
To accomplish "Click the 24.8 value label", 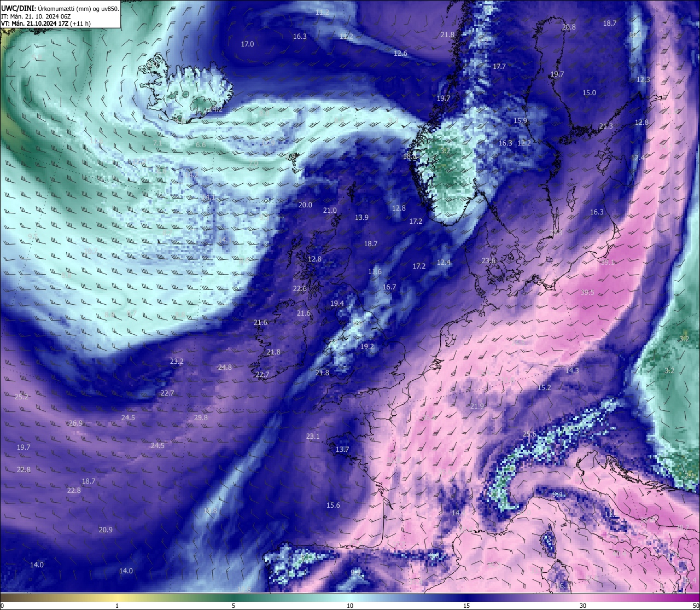I will [x=225, y=367].
